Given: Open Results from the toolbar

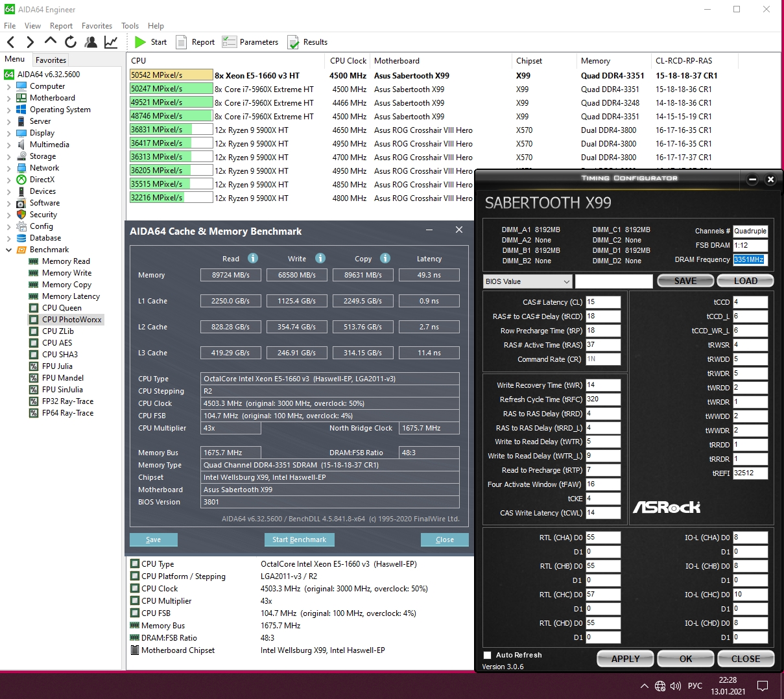Looking at the screenshot, I should (307, 42).
